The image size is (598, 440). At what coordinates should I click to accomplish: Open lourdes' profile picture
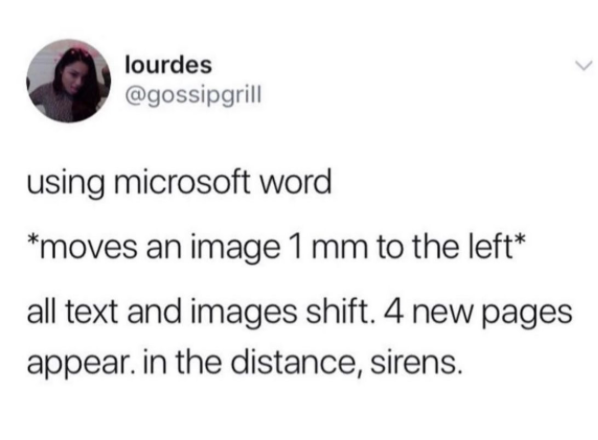click(69, 81)
